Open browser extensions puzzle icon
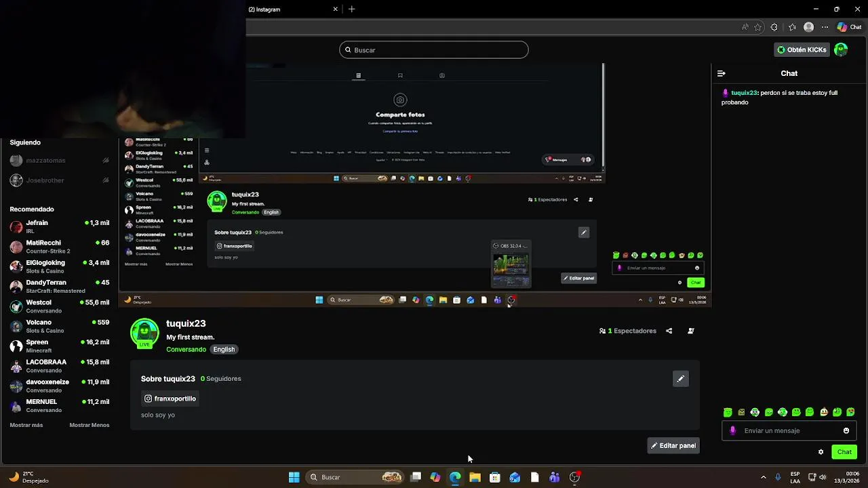This screenshot has width=868, height=488. [774, 27]
